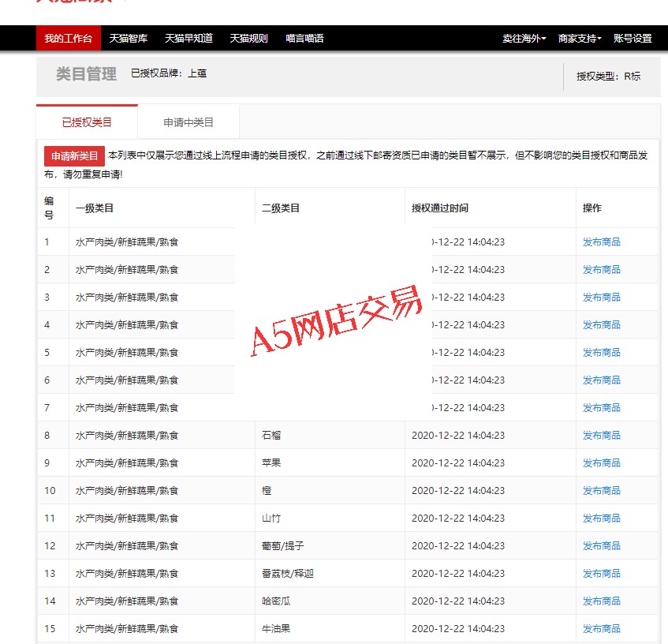Click the 授权类型：R标 label

coord(608,77)
